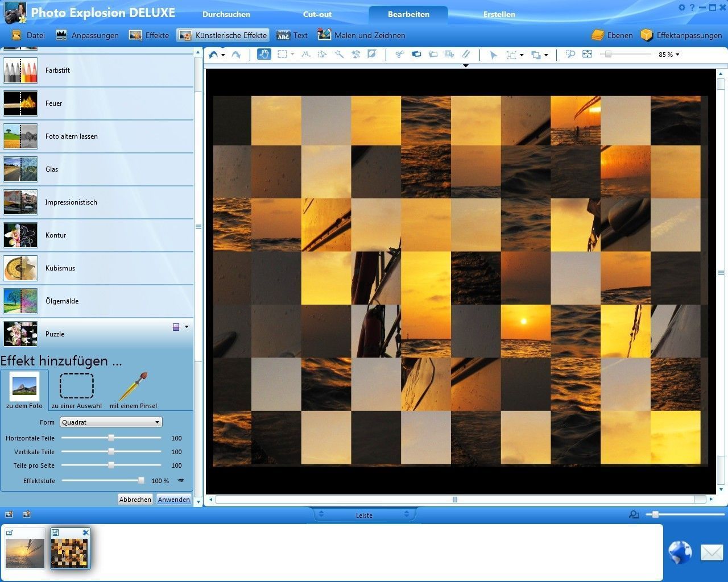The image size is (728, 582).
Task: Open the email envelope icon
Action: [712, 552]
